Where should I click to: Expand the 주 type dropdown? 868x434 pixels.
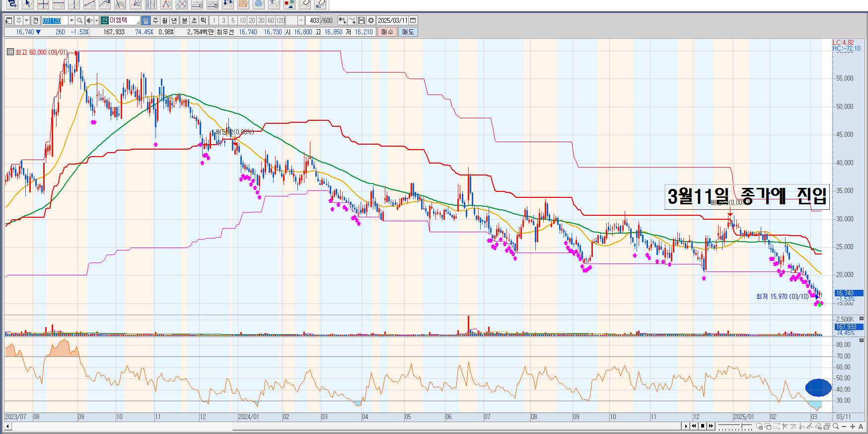point(26,20)
